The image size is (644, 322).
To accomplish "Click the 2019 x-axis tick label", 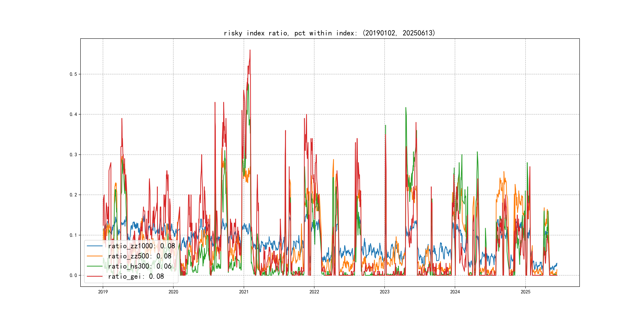I will pyautogui.click(x=103, y=292).
